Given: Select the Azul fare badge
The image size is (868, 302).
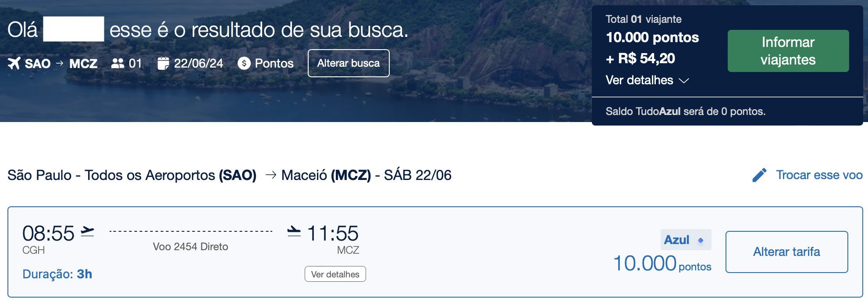Looking at the screenshot, I should pos(686,240).
